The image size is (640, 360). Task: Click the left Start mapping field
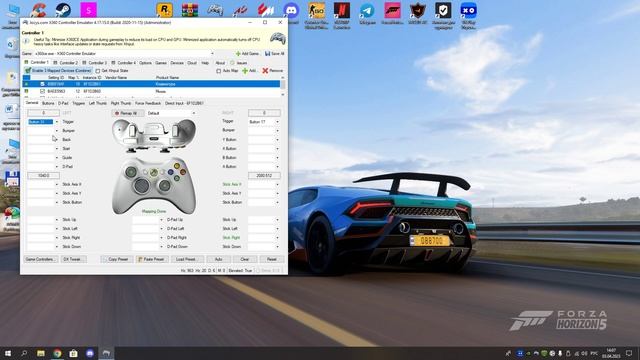[x=44, y=149]
